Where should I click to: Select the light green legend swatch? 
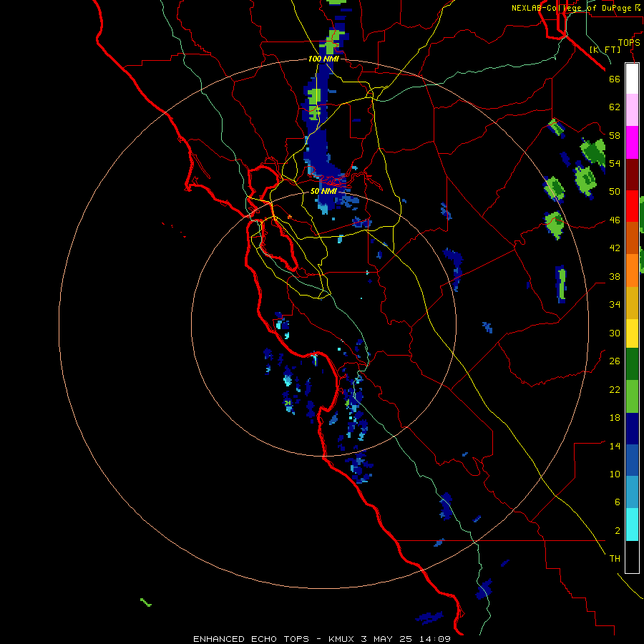coord(632,396)
